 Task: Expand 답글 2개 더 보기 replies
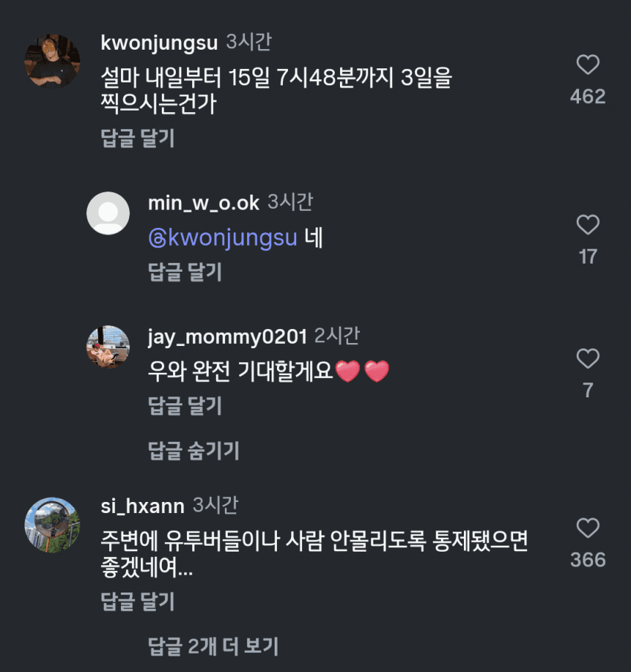(x=213, y=646)
